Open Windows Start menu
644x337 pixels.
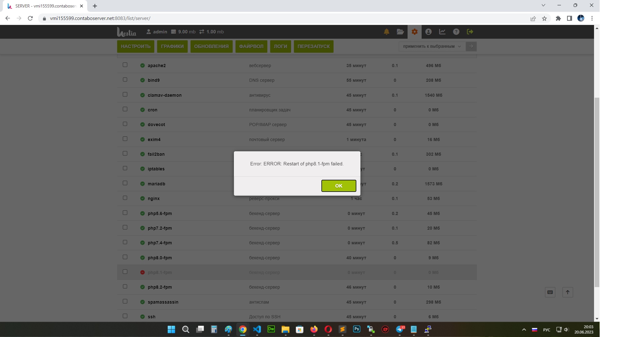tap(171, 330)
